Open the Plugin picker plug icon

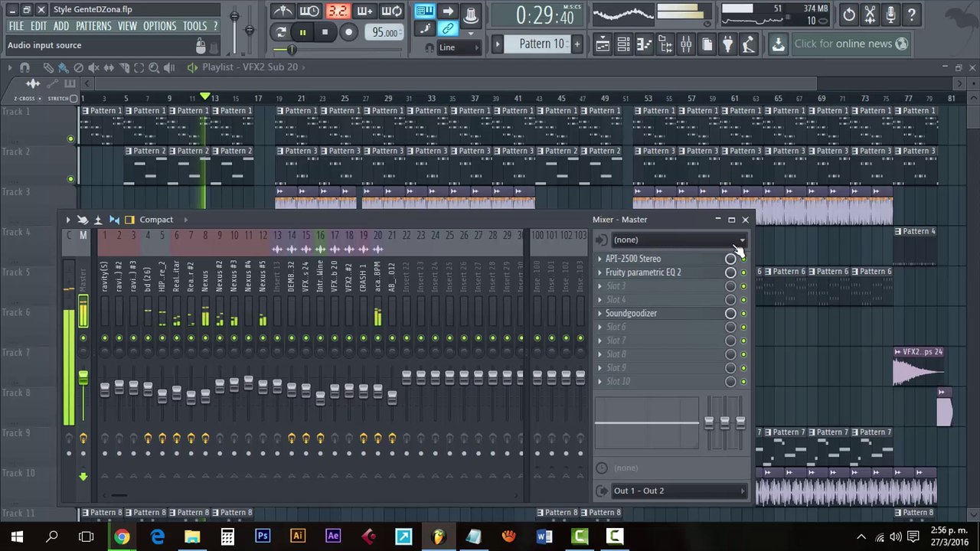727,44
